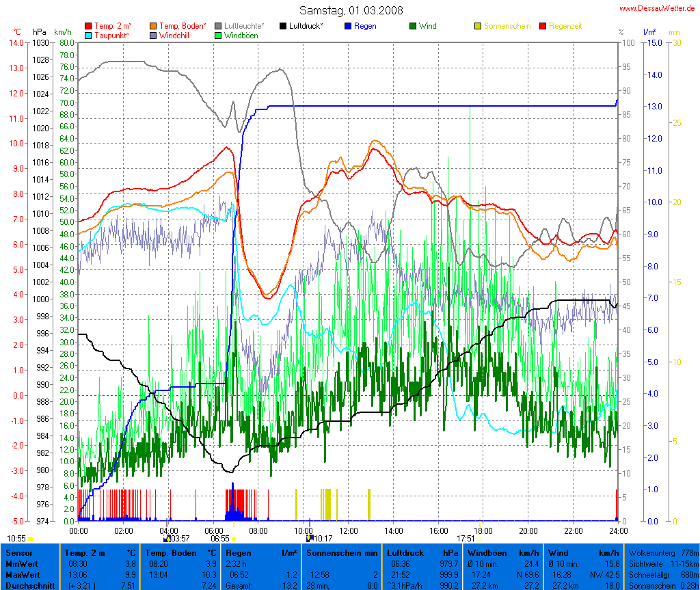Viewport: 700px width, 590px height.
Task: Select the gray Luftfeuchte legend swatch
Action: 218,26
